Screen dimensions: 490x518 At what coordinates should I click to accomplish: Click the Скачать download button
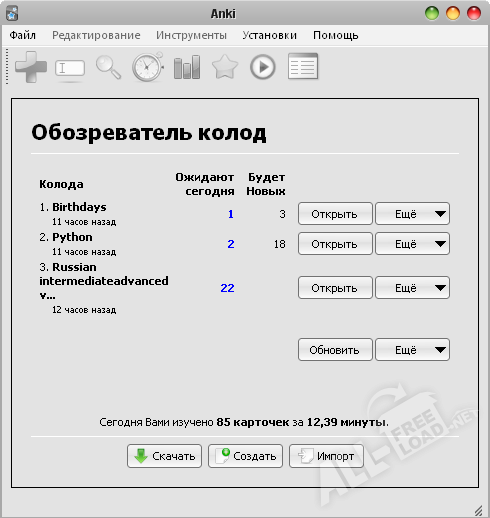(164, 456)
